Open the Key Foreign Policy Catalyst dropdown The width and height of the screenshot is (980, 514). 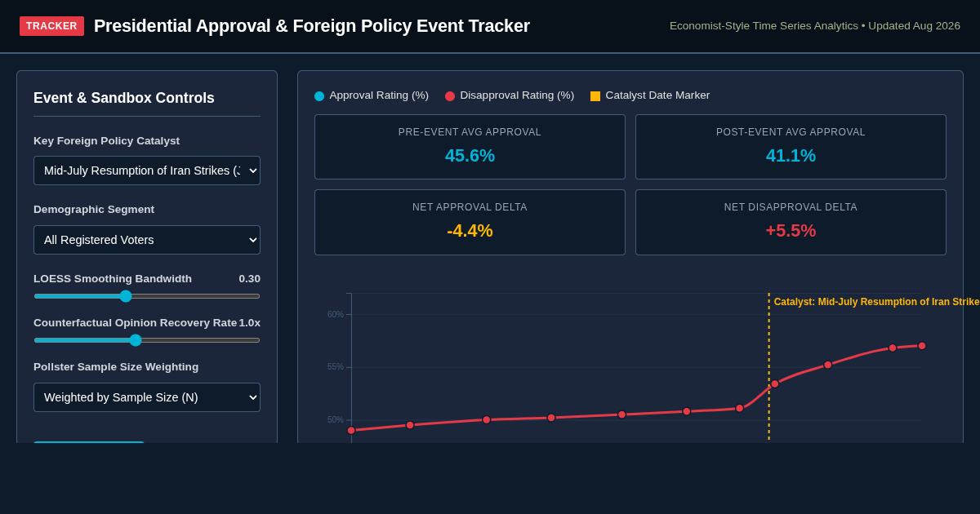(147, 171)
